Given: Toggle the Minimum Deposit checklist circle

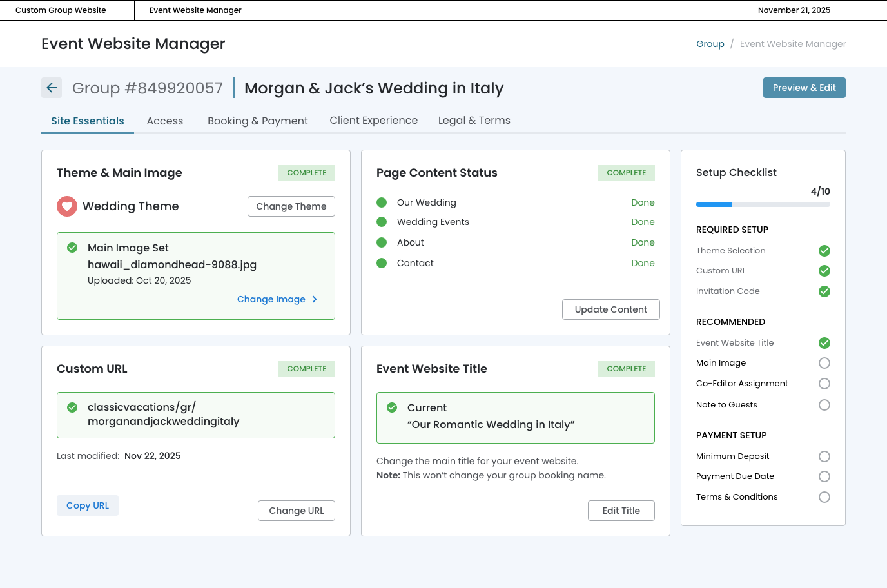Looking at the screenshot, I should 824,456.
